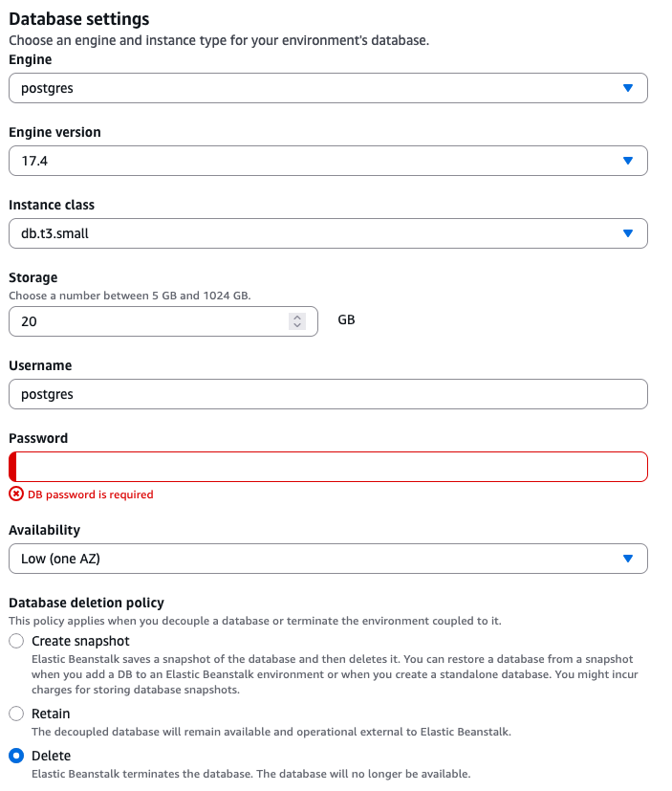The image size is (672, 791).
Task: Select the Retain deletion policy option
Action: point(16,714)
